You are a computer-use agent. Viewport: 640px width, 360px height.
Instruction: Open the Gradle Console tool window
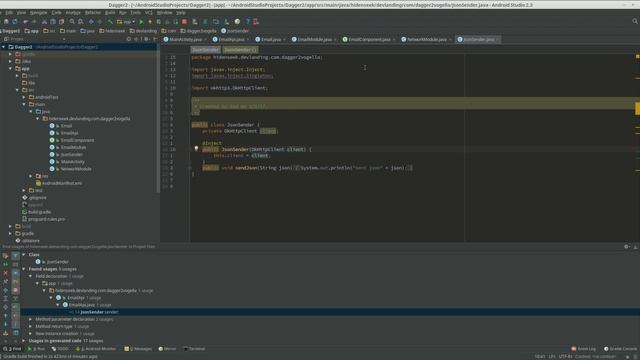(621, 349)
